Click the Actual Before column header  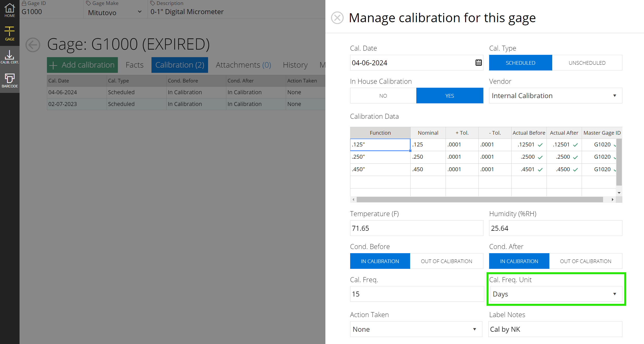click(x=529, y=133)
